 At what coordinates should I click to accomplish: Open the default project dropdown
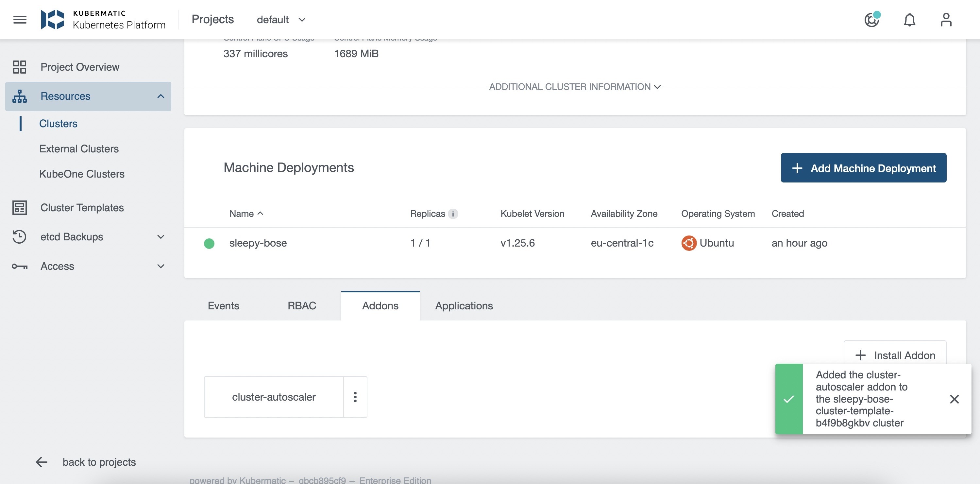click(x=281, y=20)
